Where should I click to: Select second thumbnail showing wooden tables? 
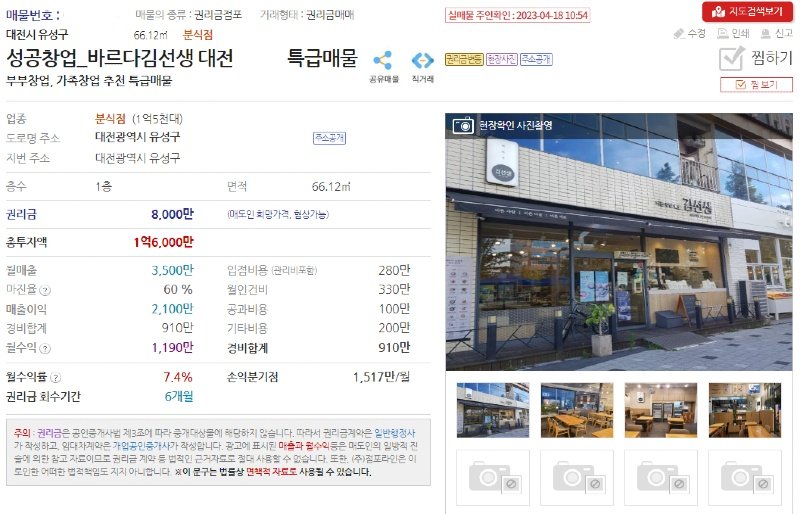pos(577,410)
